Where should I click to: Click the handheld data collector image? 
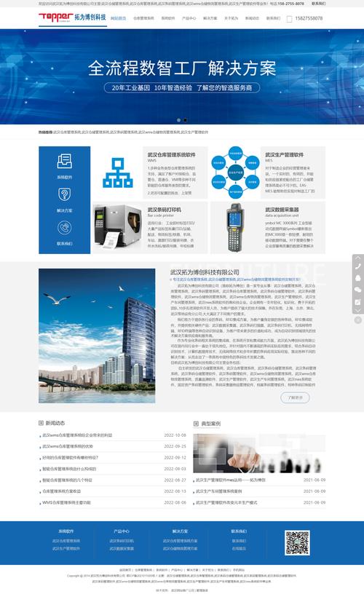tap(235, 227)
